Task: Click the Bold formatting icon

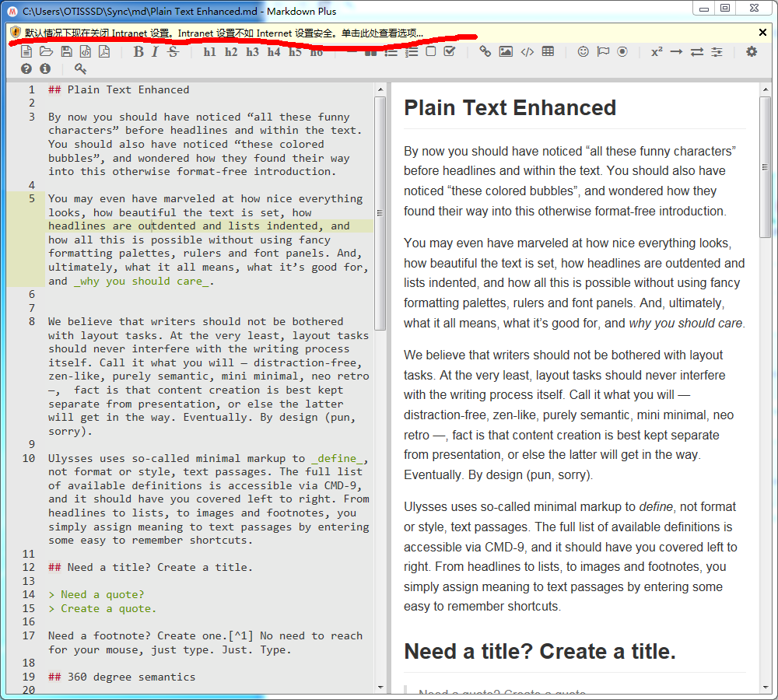Action: pyautogui.click(x=138, y=52)
